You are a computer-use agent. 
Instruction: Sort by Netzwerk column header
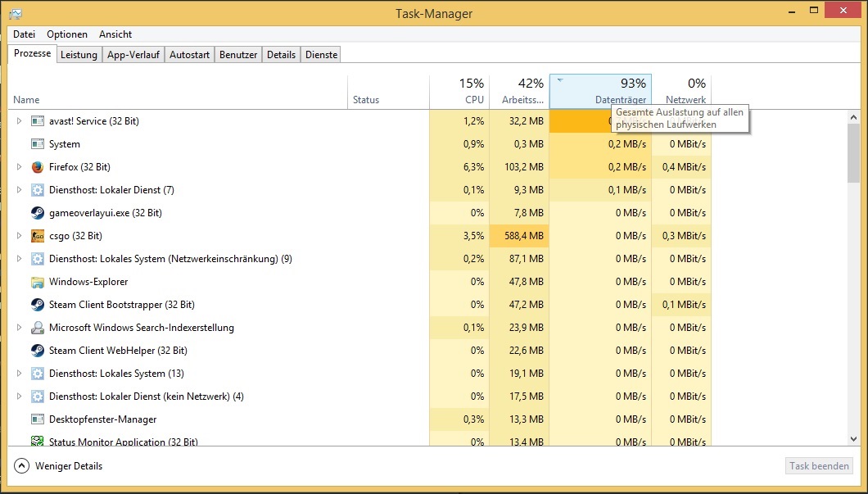tap(681, 92)
